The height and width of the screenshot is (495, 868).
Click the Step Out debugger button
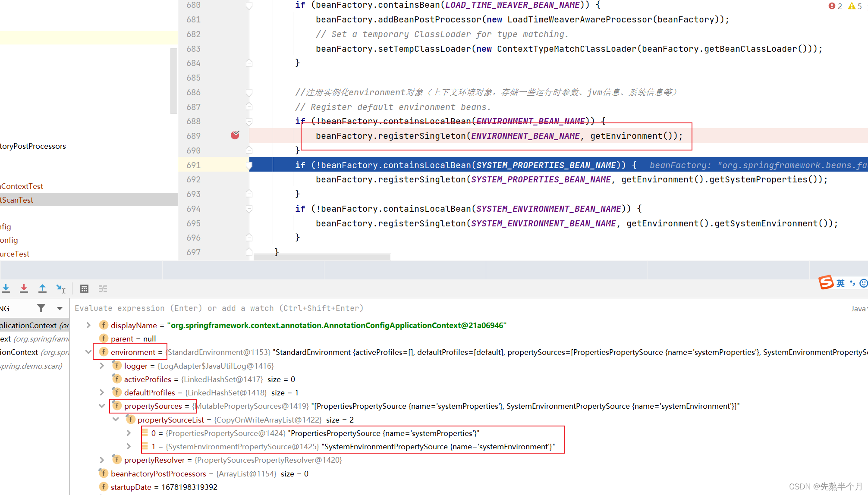tap(42, 288)
